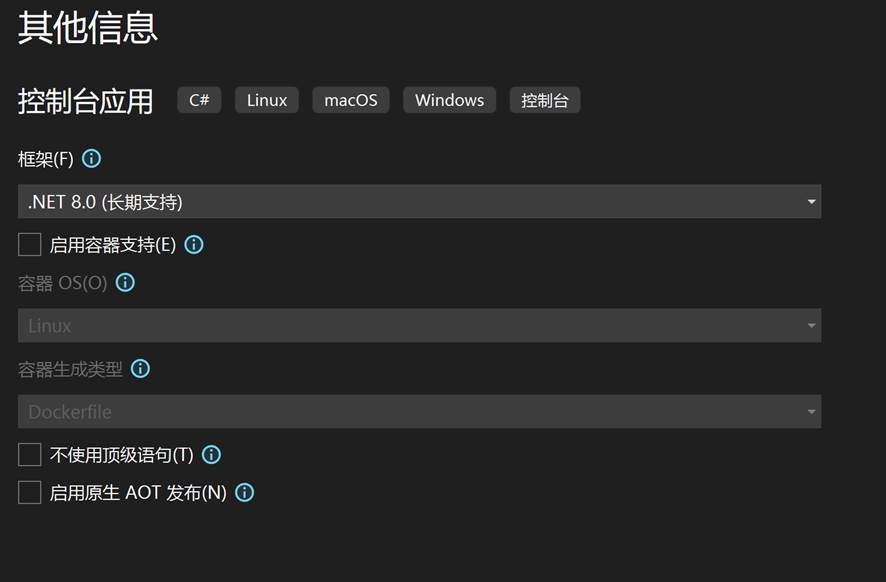Click the info icon beside 启用容器支持(E)
The image size is (886, 582).
pos(194,244)
